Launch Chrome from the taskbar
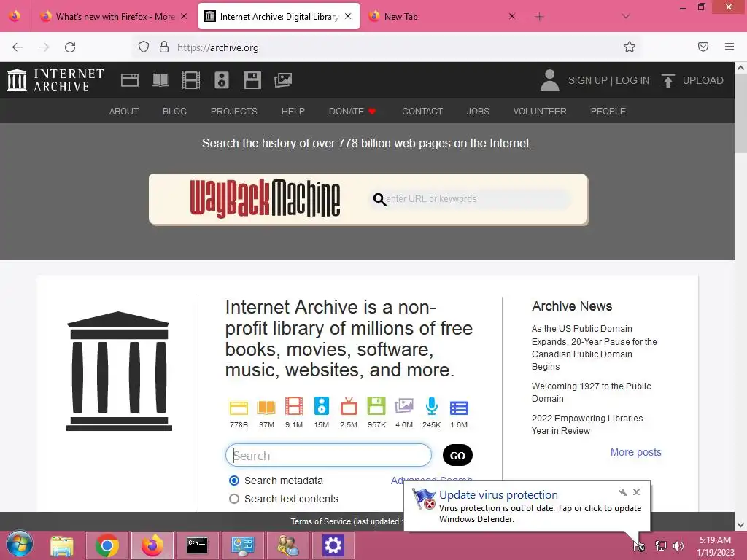The image size is (747, 560). click(107, 545)
